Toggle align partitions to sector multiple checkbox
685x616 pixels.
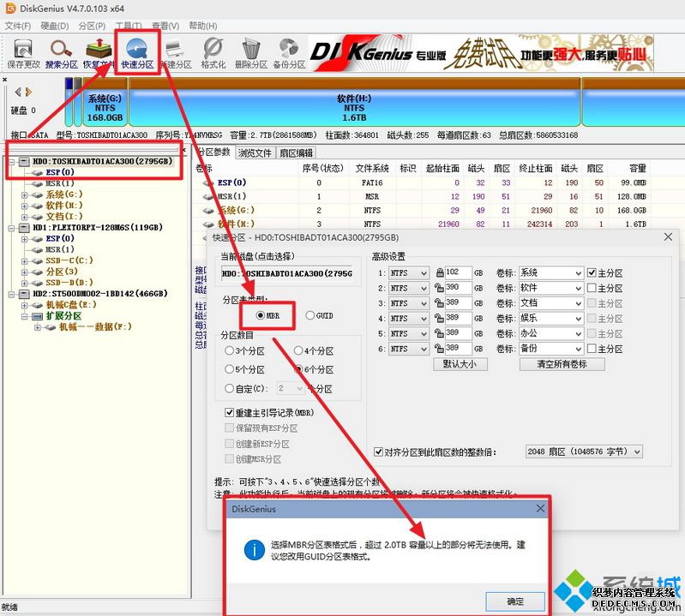pos(379,452)
